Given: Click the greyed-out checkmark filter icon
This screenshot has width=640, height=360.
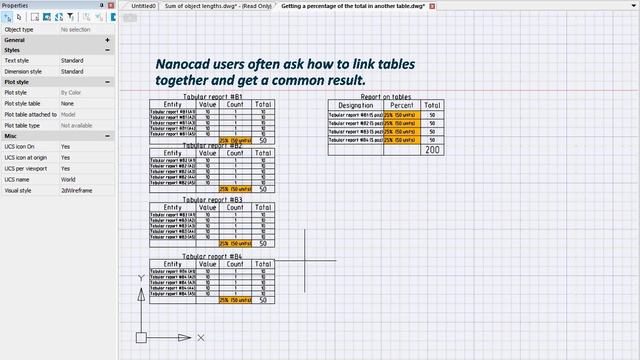Looking at the screenshot, I should tap(99, 17).
